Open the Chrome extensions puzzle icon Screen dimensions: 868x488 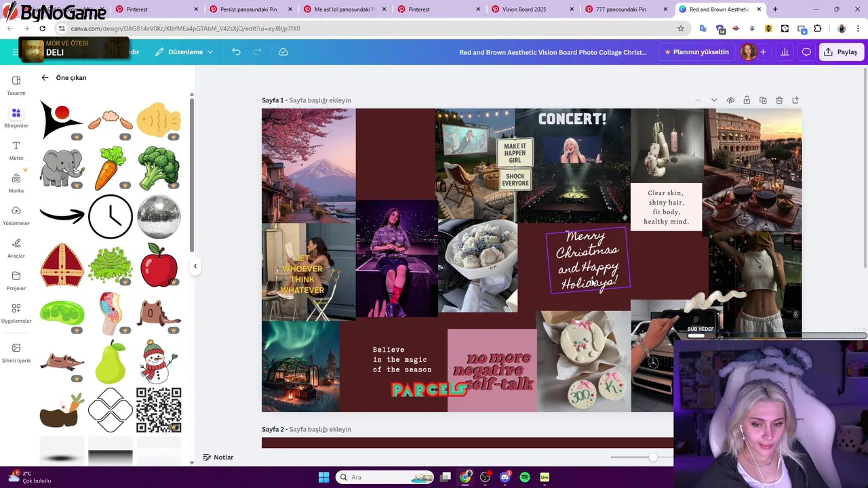click(x=817, y=28)
